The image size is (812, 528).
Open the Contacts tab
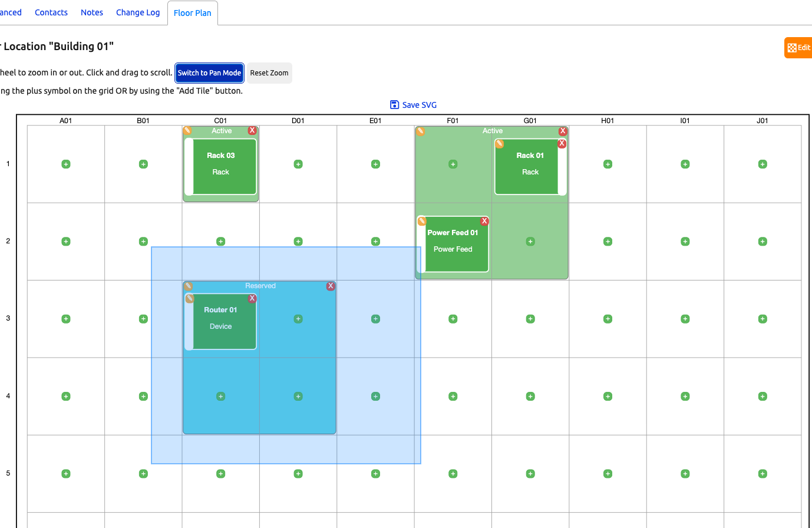point(51,12)
